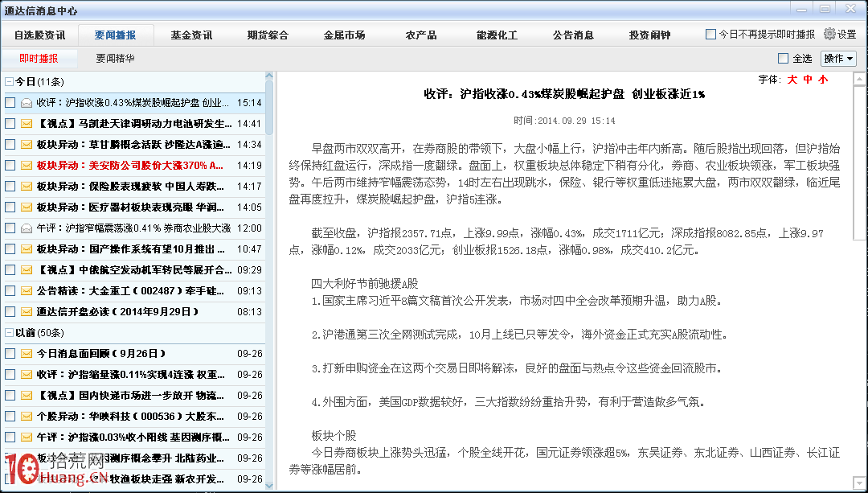868x493 pixels.
Task: Close the 通达信消息中心 window
Action: point(850,9)
